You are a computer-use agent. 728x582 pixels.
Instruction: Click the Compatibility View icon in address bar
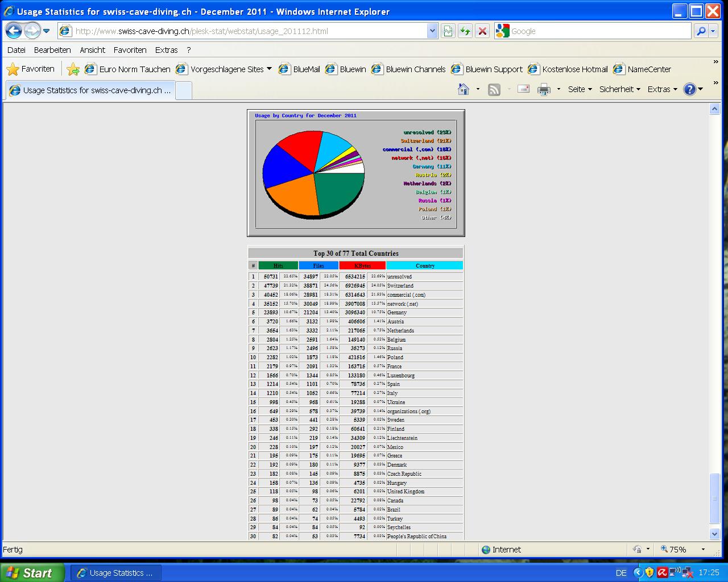448,31
